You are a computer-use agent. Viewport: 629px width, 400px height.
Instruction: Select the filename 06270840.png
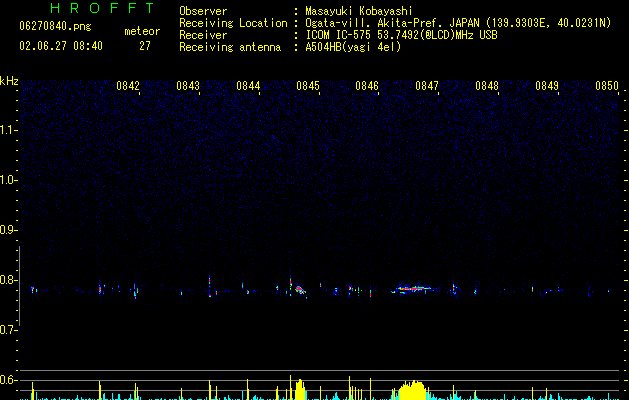tap(55, 26)
